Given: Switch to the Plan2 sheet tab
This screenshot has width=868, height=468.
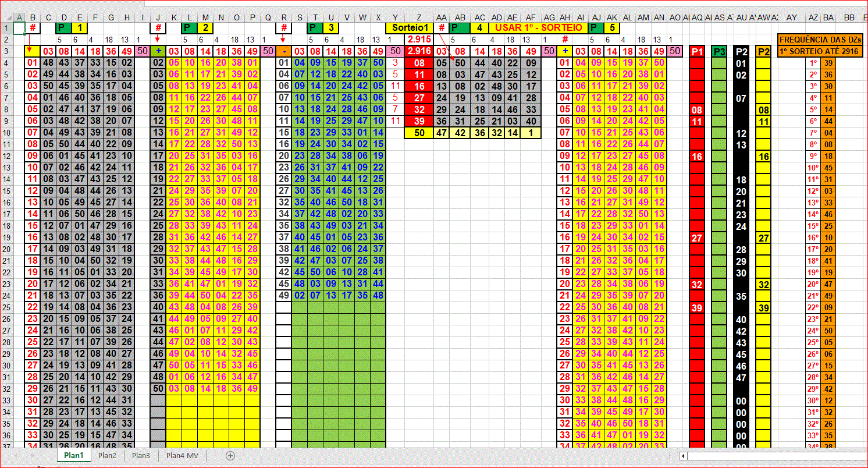Looking at the screenshot, I should (107, 456).
